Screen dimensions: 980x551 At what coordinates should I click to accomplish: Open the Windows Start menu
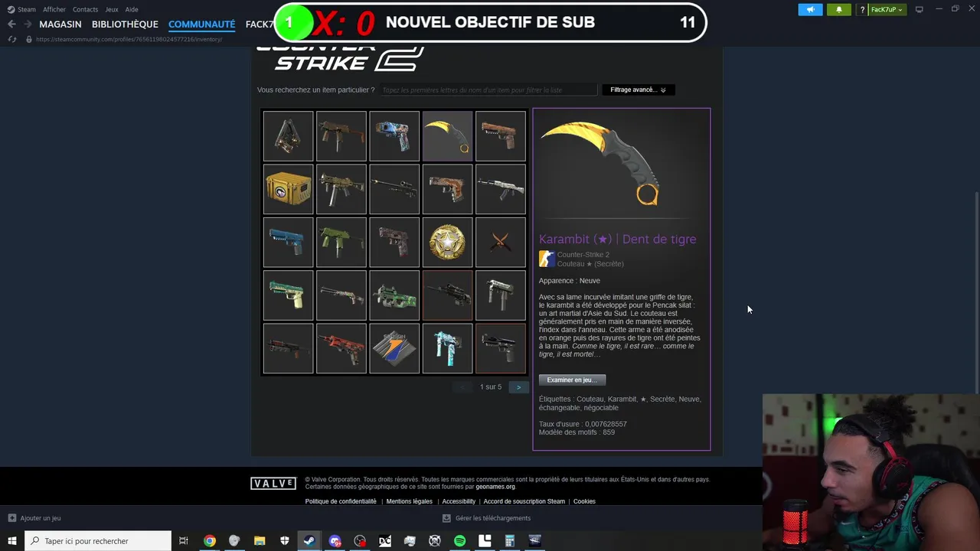point(12,541)
